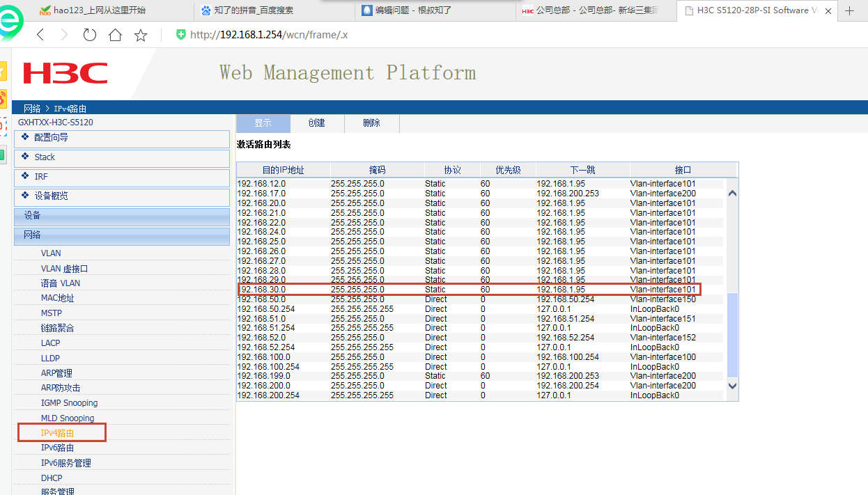868x495 pixels.
Task: Sort by 目的IP地址 column header
Action: pos(283,170)
